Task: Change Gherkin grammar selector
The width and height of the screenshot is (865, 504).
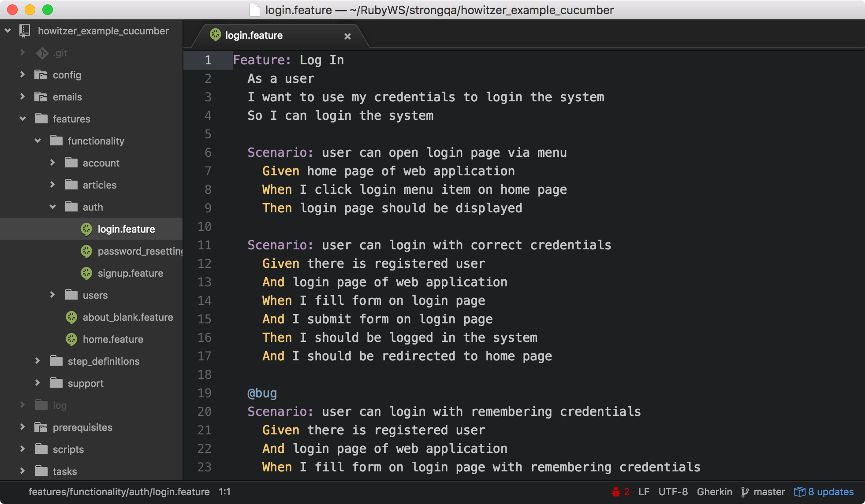Action: [714, 492]
